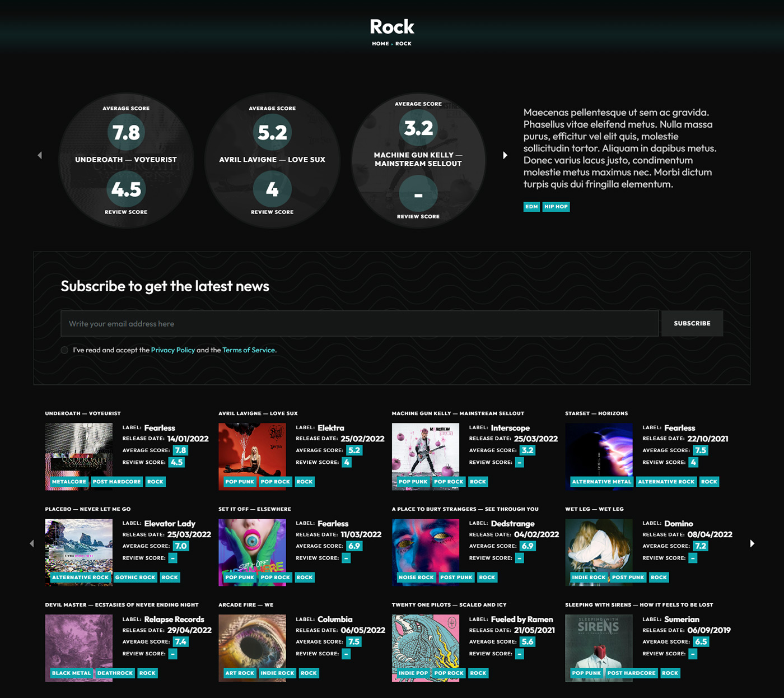Open Arcade Fire We eye cover thumbnail
Viewport: 784px width, 698px height.
click(x=252, y=648)
